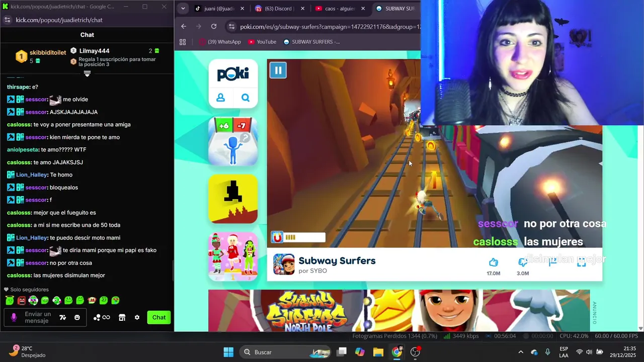This screenshot has height=362, width=644.
Task: Go back in the Poki browser window
Action: click(184, 27)
